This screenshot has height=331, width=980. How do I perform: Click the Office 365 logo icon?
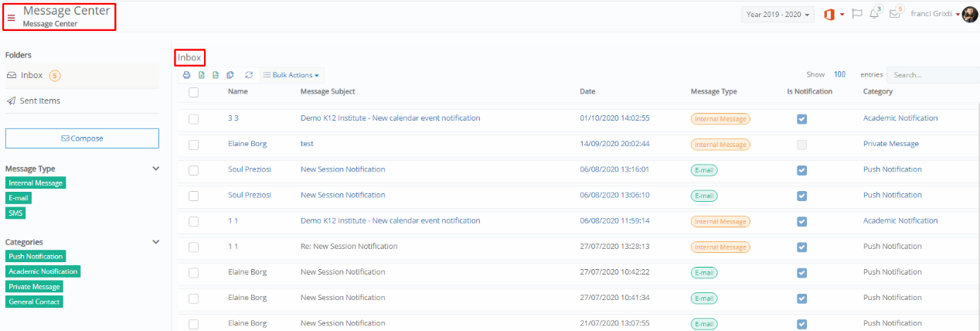click(829, 15)
